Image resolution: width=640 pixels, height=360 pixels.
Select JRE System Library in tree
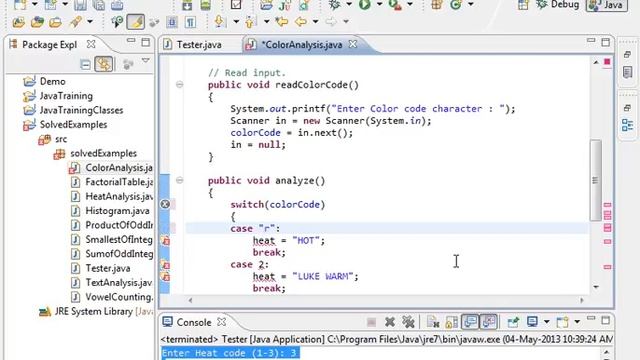point(96,311)
